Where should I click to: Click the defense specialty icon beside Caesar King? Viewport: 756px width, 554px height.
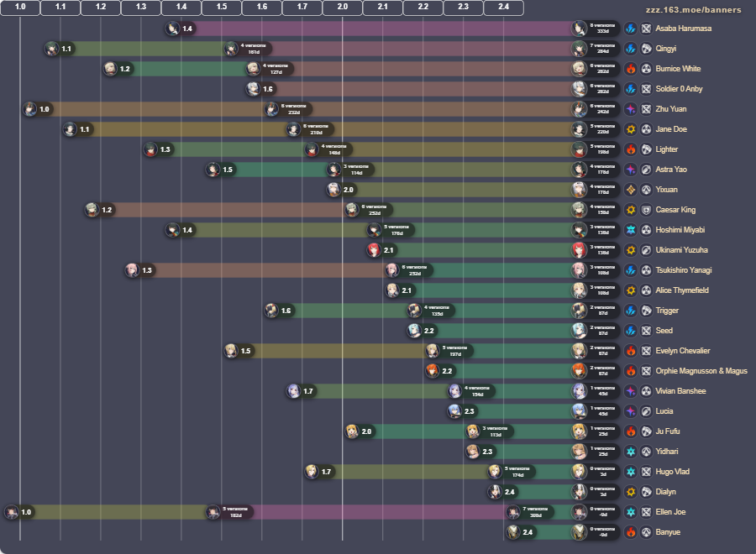647,210
